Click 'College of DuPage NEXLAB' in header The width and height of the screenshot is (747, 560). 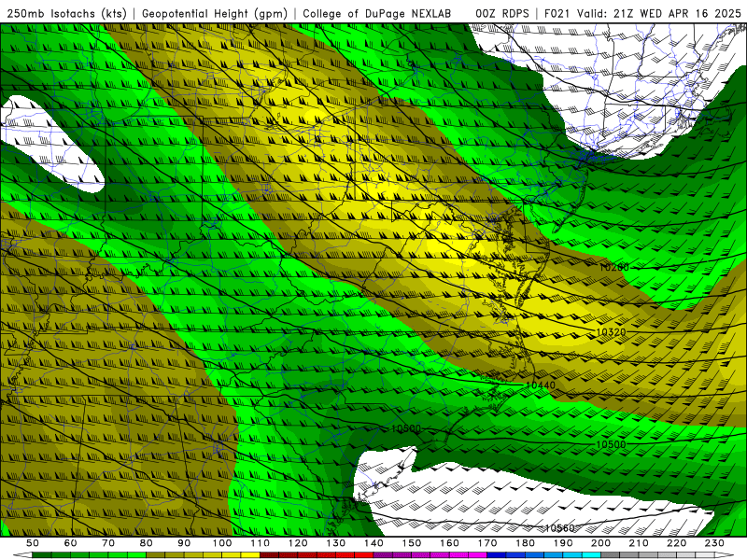click(x=377, y=13)
